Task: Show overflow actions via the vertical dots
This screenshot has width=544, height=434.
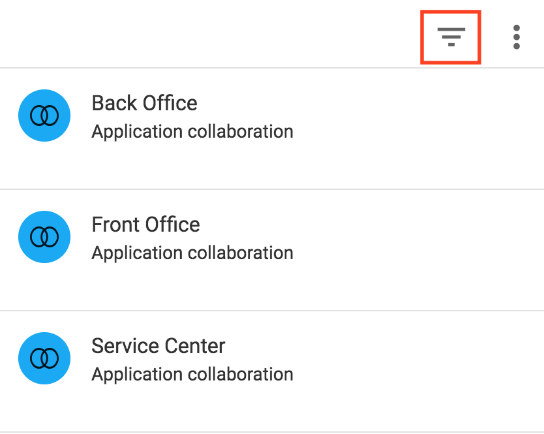Action: 516,37
